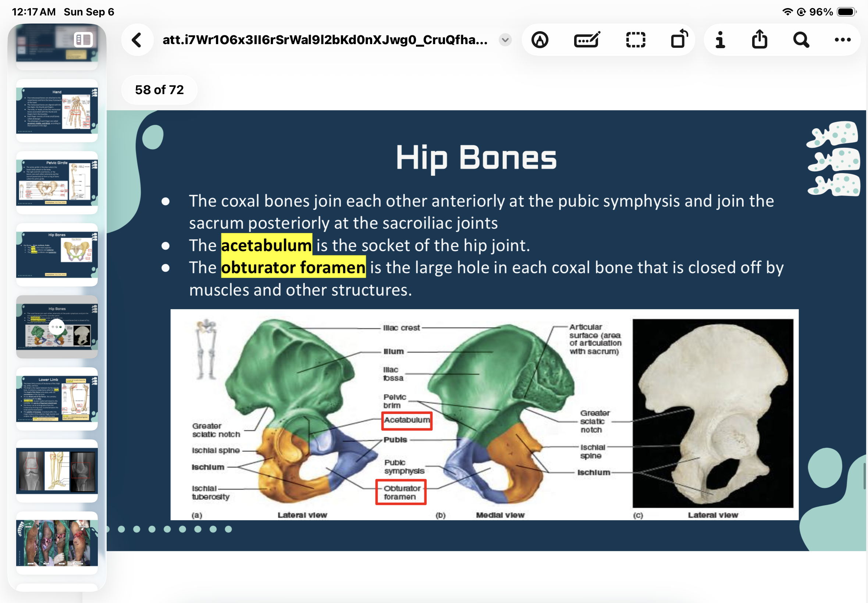Click the 'Articular surface' diagram label
Image resolution: width=868 pixels, height=603 pixels.
[x=595, y=339]
